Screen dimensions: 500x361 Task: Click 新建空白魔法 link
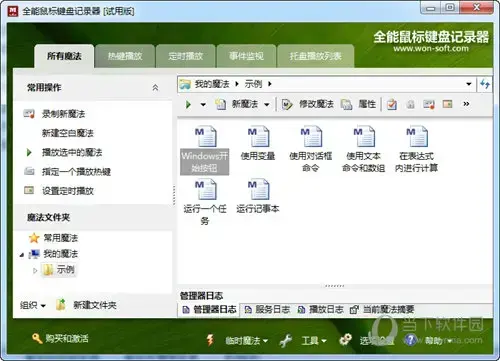[x=68, y=133]
